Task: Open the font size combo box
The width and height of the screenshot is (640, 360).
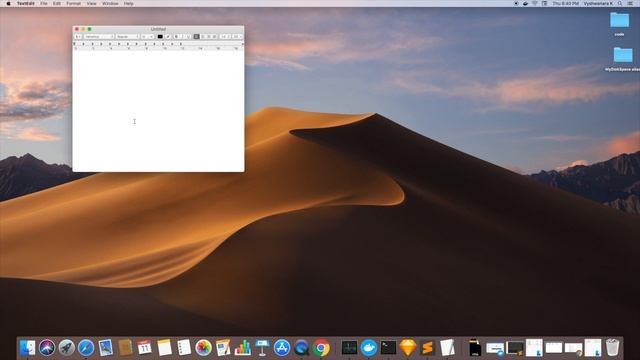Action: [x=147, y=36]
